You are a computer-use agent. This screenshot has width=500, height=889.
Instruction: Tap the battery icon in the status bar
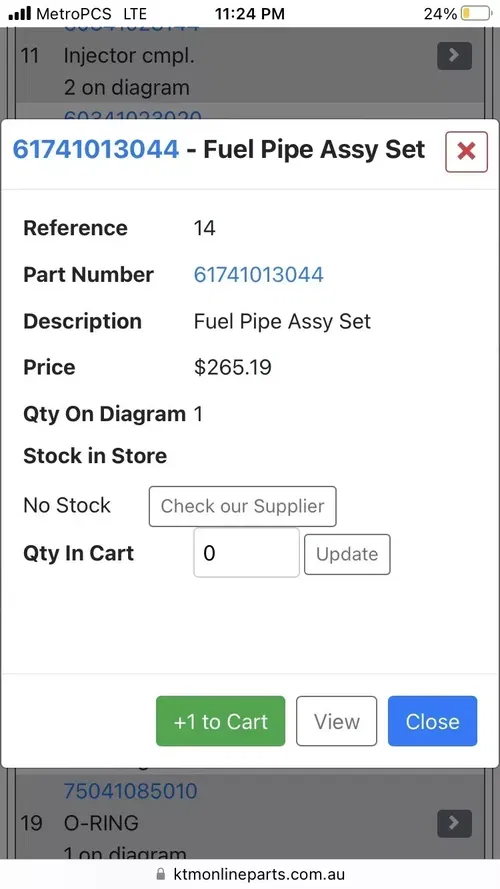click(476, 14)
